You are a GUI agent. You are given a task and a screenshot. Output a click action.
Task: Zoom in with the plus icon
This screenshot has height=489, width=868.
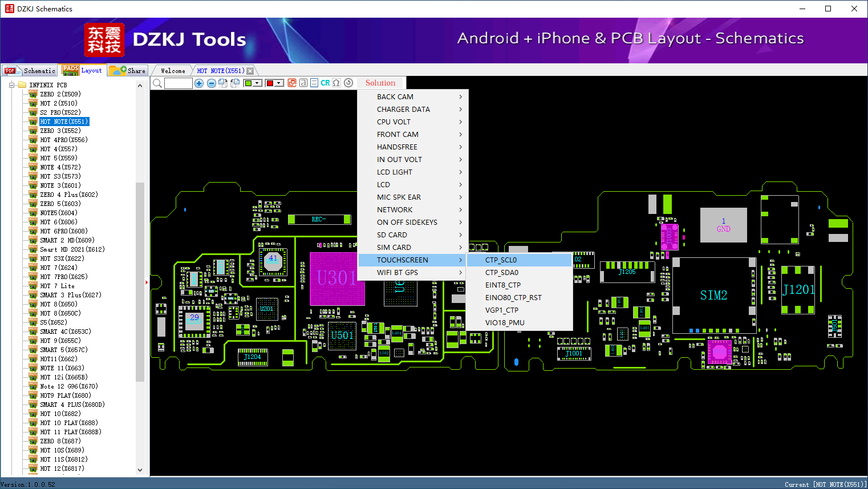tap(199, 83)
